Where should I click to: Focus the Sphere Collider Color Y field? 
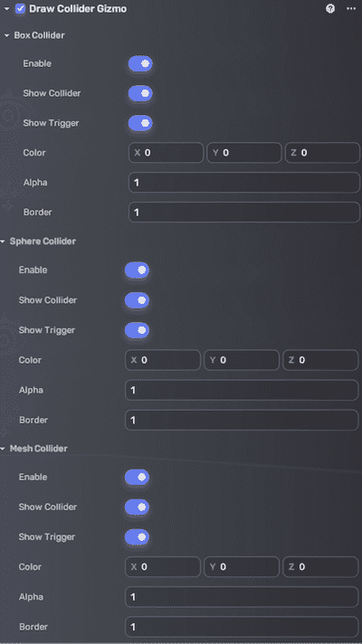(x=242, y=360)
